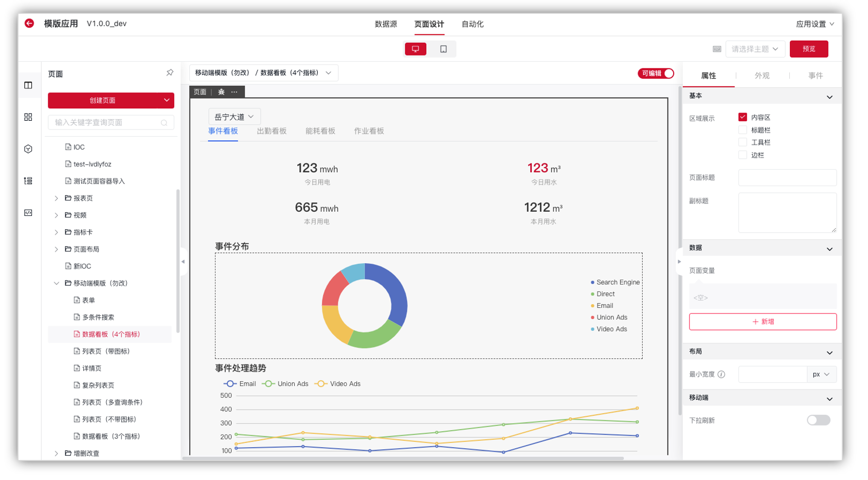This screenshot has width=868, height=480.
Task: Click the 预览 button
Action: 809,49
